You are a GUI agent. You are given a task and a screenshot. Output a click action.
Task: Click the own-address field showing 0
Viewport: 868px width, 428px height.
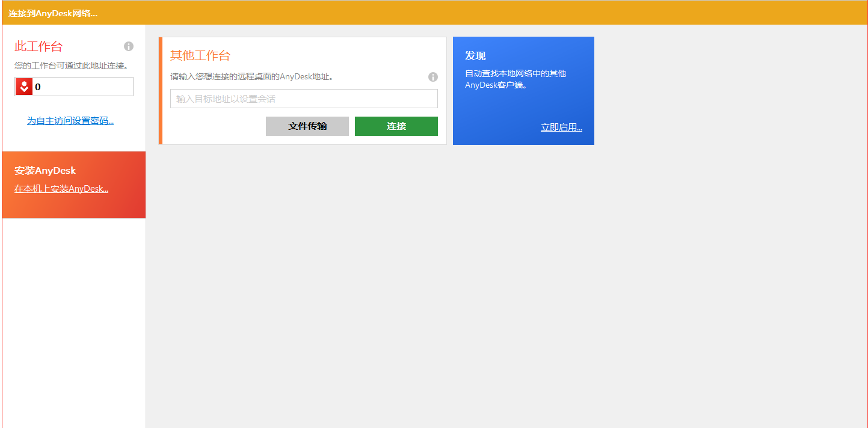pos(74,87)
